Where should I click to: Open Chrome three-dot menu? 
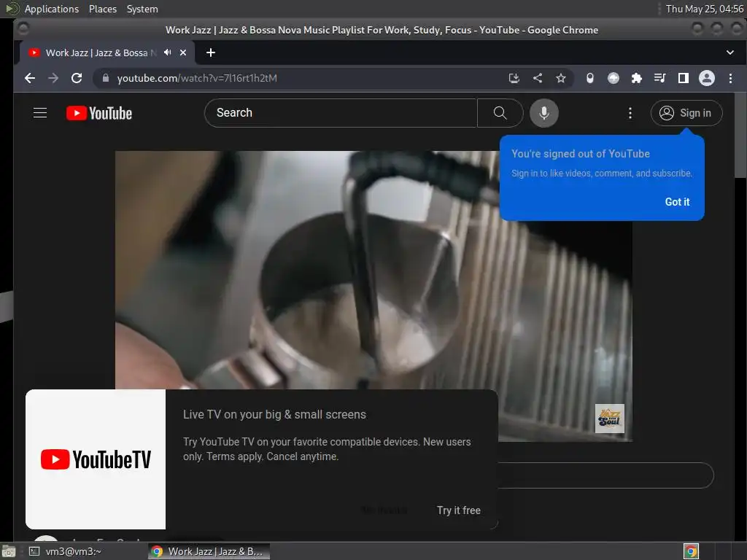730,78
